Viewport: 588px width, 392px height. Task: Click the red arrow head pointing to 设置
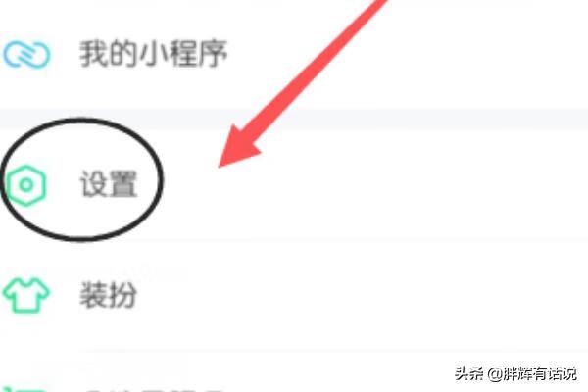coord(239,149)
